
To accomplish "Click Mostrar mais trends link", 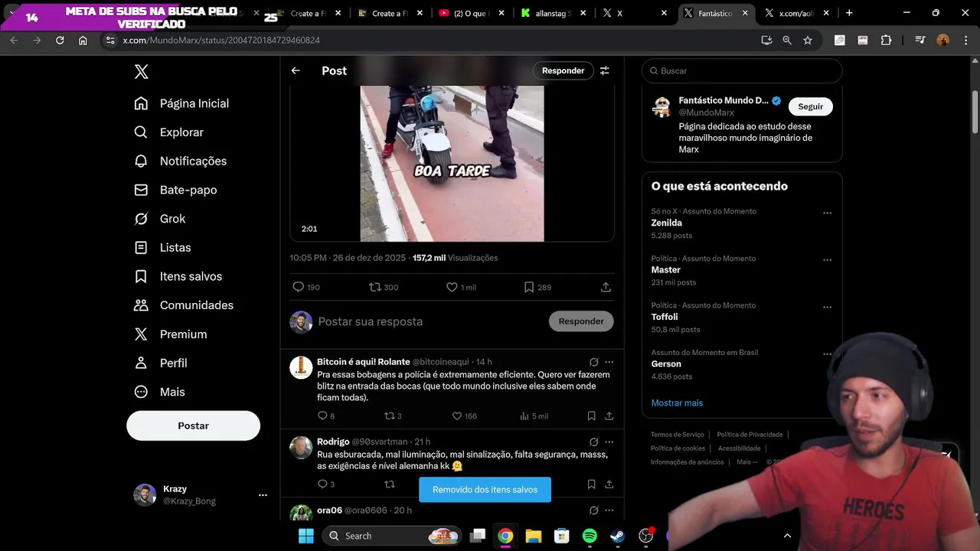I will click(677, 403).
